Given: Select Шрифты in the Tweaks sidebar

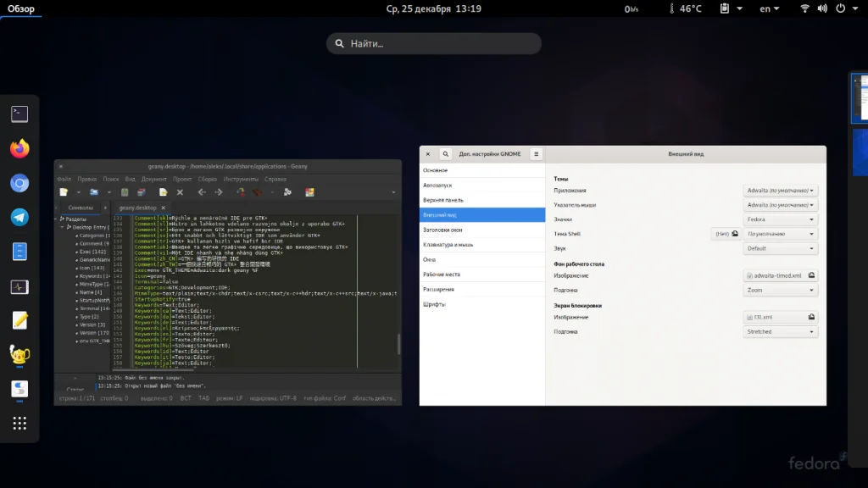Looking at the screenshot, I should click(x=435, y=304).
